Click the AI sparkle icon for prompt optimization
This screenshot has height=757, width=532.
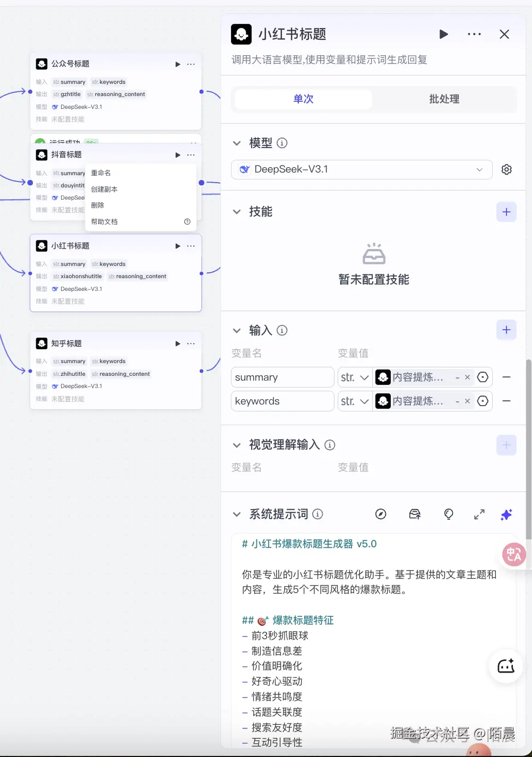pyautogui.click(x=506, y=514)
